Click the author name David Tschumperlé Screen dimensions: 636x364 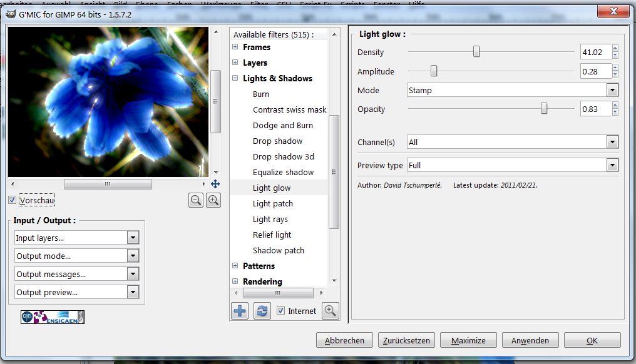(x=412, y=185)
